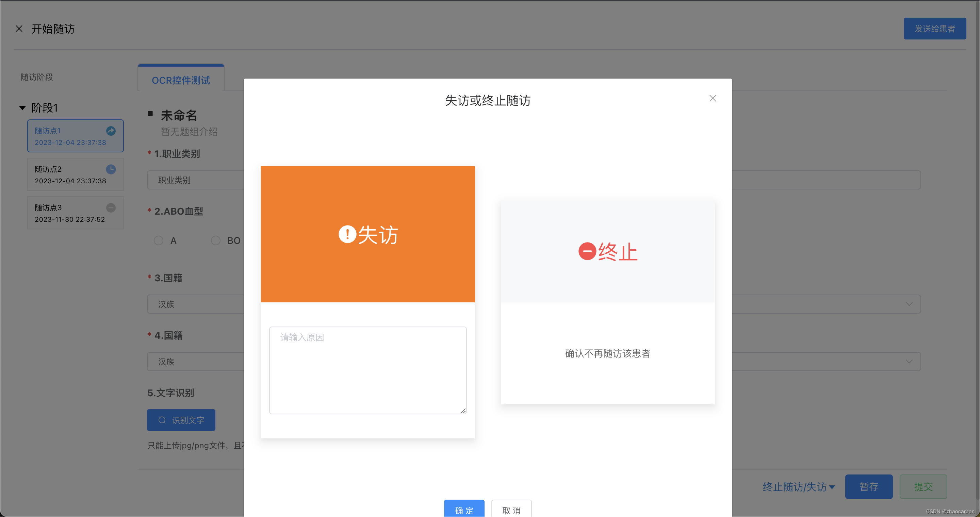The image size is (980, 517).
Task: Click the 未命名 section heading
Action: (x=179, y=115)
